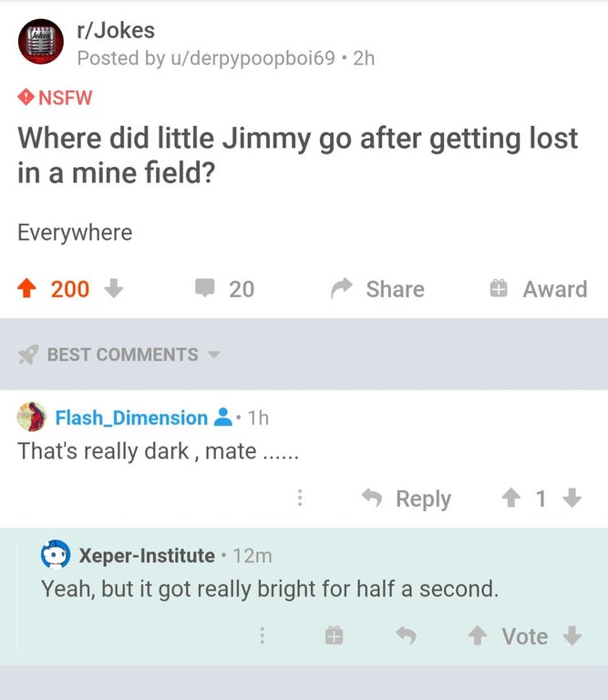The width and height of the screenshot is (608, 700).
Task: Open the r/Jokes subreddit avatar
Action: tap(38, 43)
